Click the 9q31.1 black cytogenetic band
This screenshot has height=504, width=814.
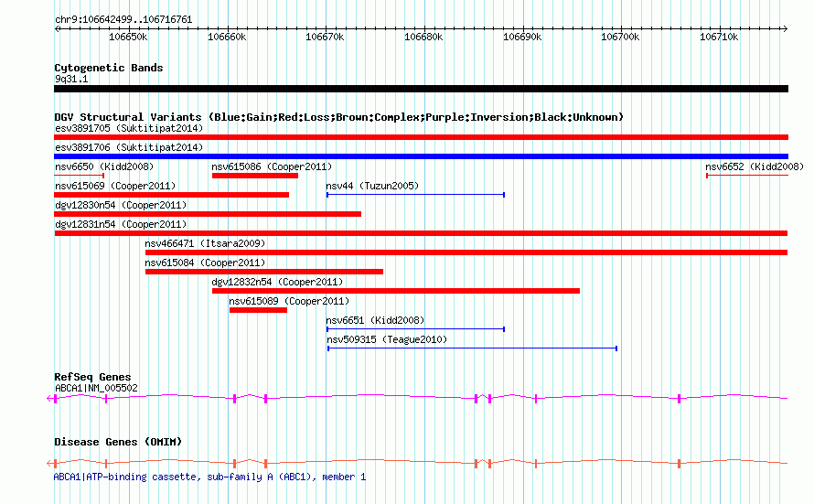click(421, 89)
